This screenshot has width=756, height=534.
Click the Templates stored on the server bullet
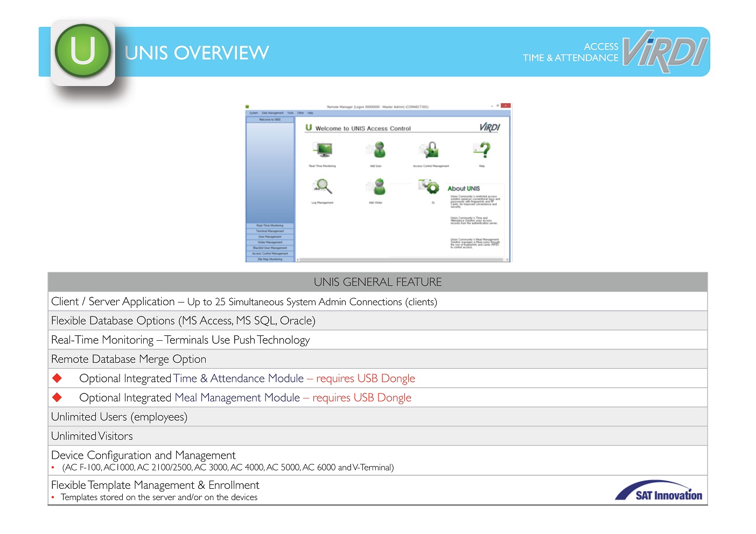coord(159,497)
